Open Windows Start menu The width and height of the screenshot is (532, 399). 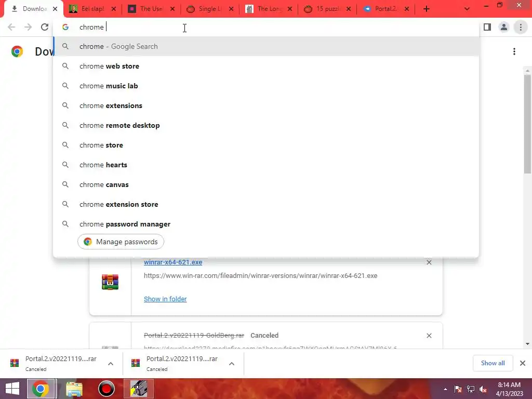point(12,389)
